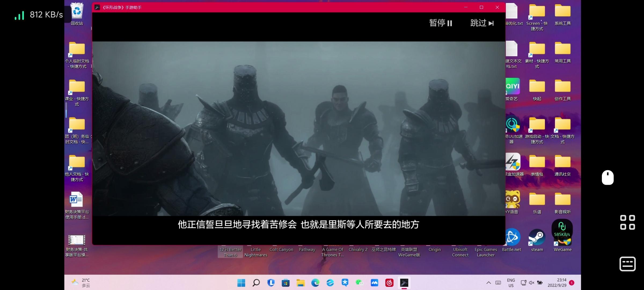The image size is (644, 290).
Task: Pause the cutscene with 暂停 button
Action: (x=441, y=23)
